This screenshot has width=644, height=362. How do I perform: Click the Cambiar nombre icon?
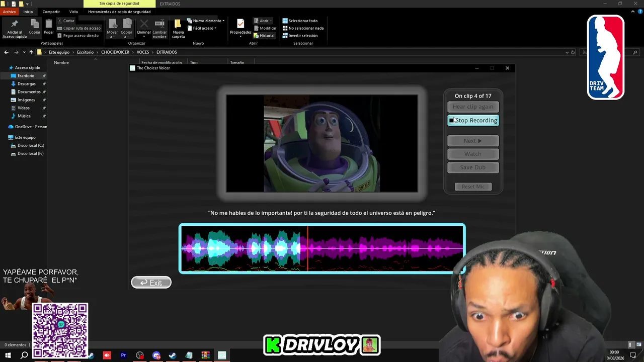pos(160,24)
